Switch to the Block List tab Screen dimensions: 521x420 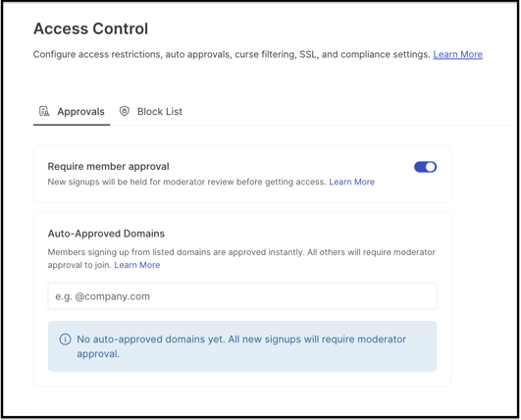[x=151, y=112]
